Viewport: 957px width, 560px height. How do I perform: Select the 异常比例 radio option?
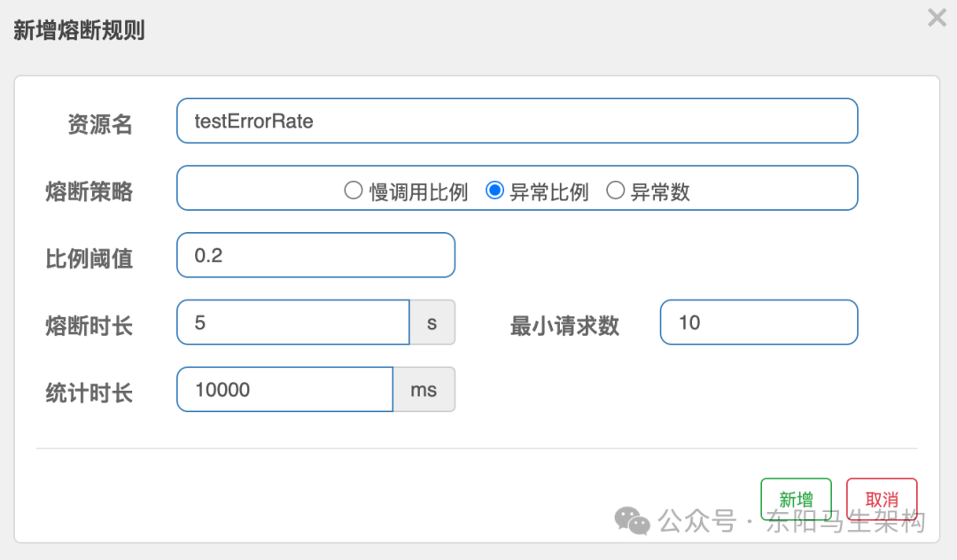[x=494, y=191]
